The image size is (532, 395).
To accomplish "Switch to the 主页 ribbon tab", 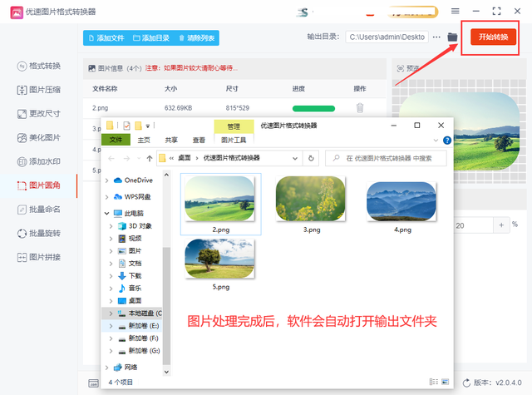I will [x=144, y=140].
